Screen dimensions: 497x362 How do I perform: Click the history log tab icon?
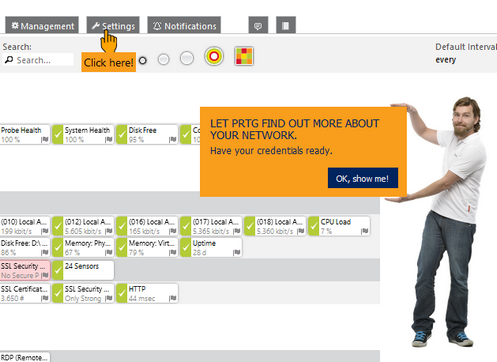(x=286, y=25)
